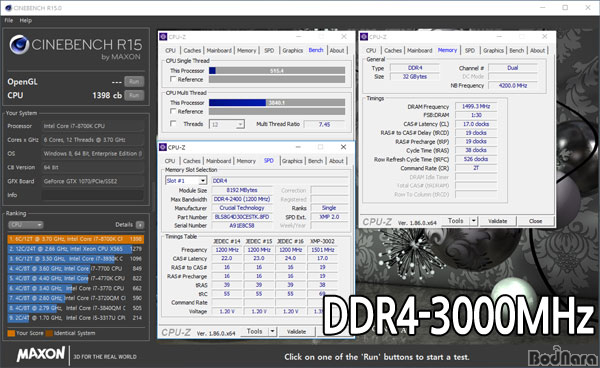The height and width of the screenshot is (368, 600).
Task: Select ranking row Intel Core i5-3317U
Action: click(75, 318)
